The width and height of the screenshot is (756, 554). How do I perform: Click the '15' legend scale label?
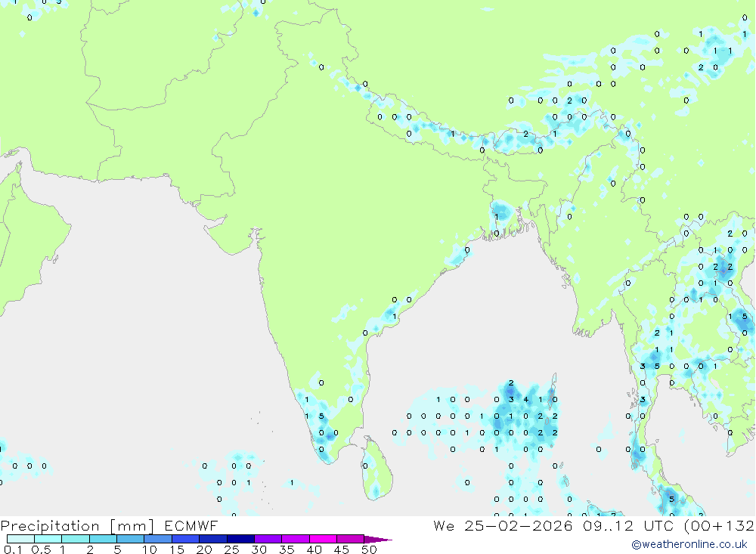tap(177, 549)
